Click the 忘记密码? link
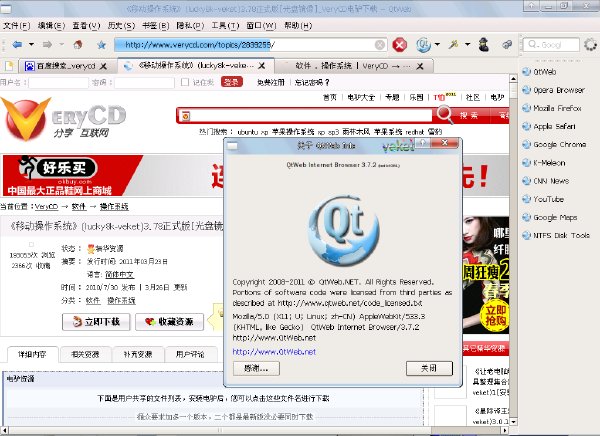 (x=312, y=82)
